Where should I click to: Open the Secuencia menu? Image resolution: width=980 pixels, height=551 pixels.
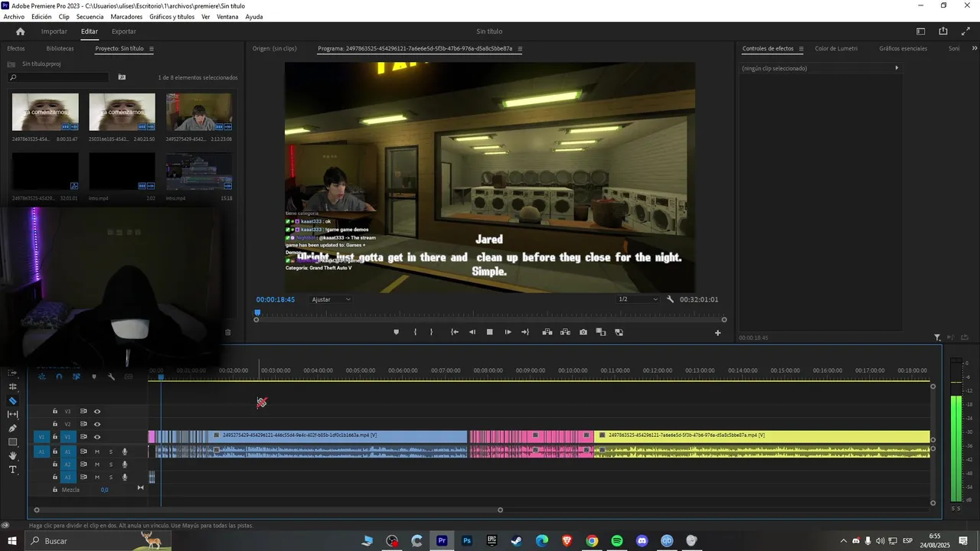coord(90,17)
